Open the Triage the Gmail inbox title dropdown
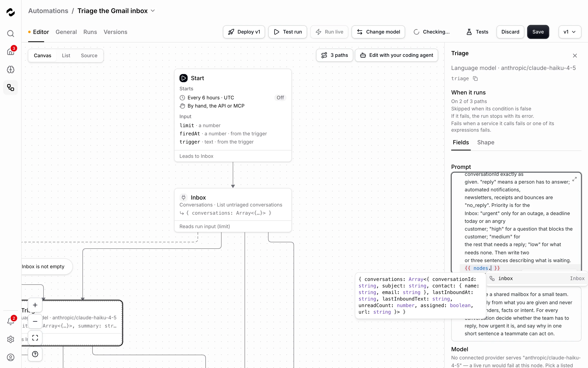 [x=153, y=11]
